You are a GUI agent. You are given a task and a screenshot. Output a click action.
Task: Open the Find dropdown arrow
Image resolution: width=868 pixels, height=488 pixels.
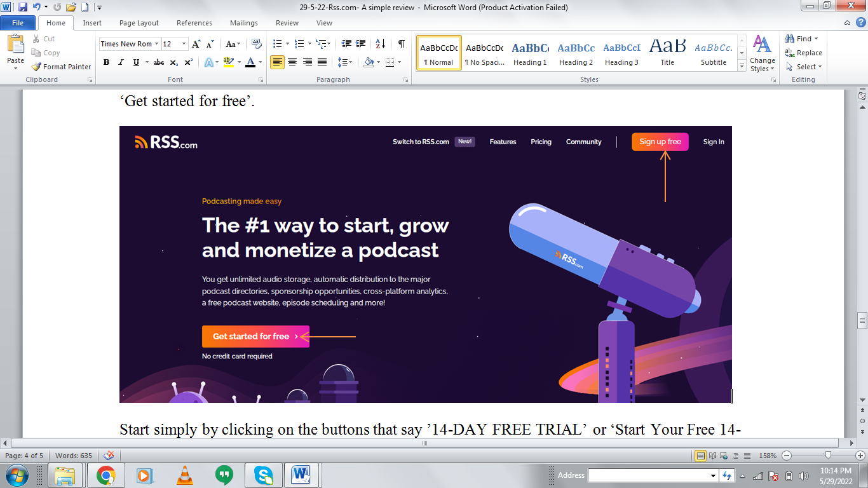[x=817, y=39]
